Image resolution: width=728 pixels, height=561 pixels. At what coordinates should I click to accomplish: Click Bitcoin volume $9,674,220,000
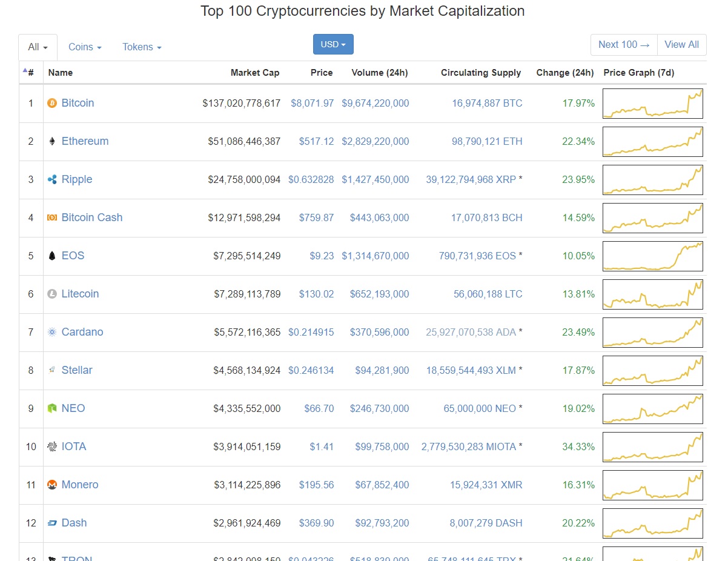coord(376,104)
